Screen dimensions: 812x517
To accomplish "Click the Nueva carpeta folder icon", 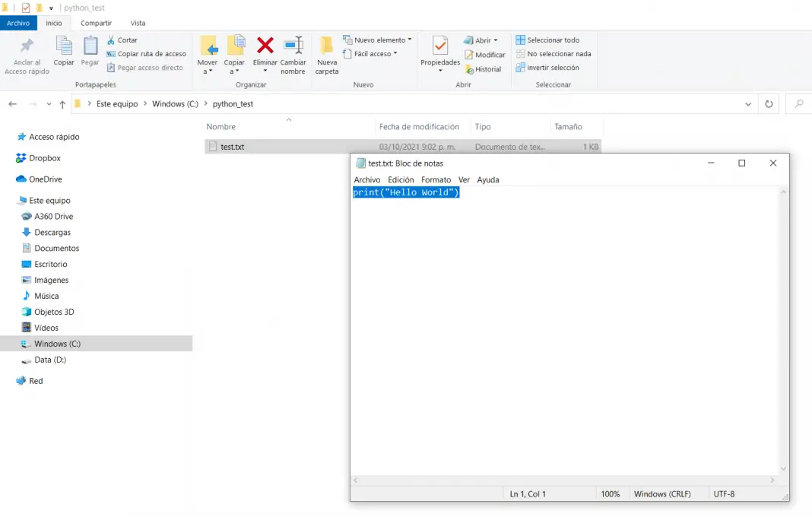I will (327, 46).
